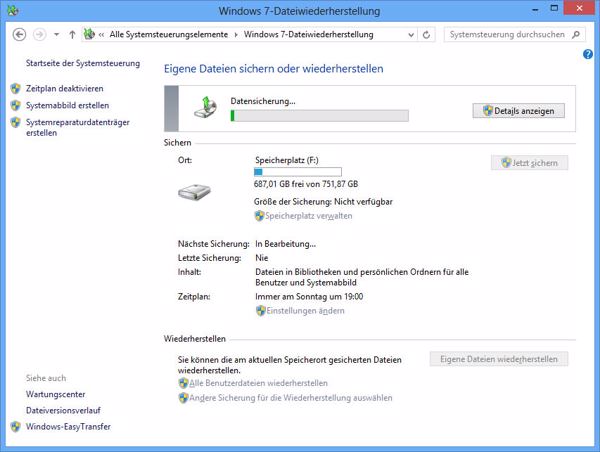Click 'Immer am Sonntag um 19:00' schedule text
Viewport: 600px width, 452px height.
(309, 297)
